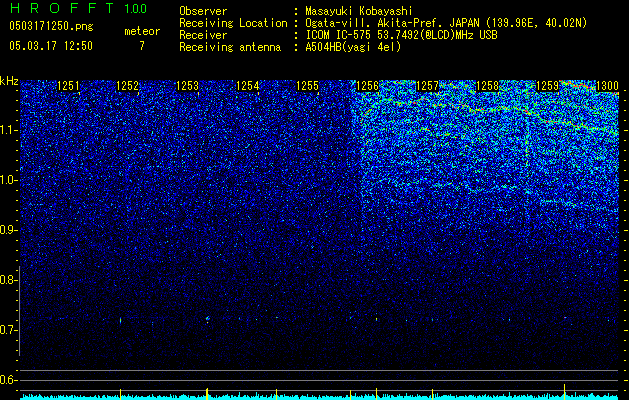Click the 1257 time label
Viewport: 629px width, 400px height.
pyautogui.click(x=428, y=86)
